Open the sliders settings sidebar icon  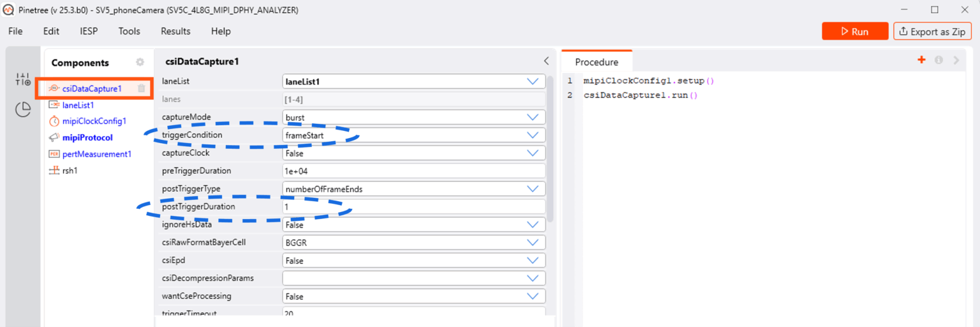[x=23, y=79]
